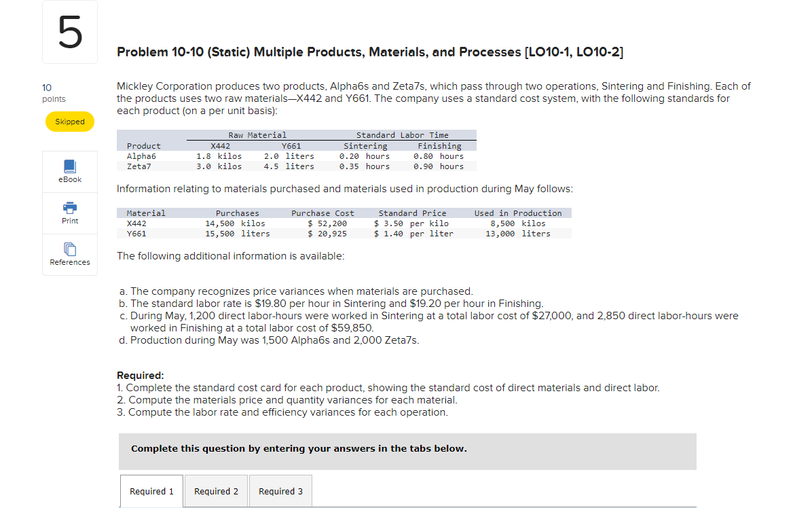Viewport: 812px width, 508px height.
Task: Click the Print icon
Action: point(69,213)
